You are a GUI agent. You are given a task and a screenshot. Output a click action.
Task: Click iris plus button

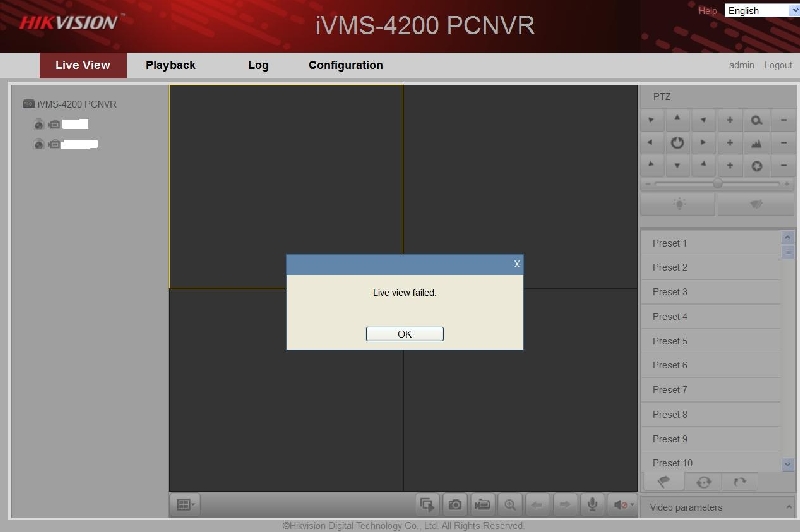coord(730,165)
